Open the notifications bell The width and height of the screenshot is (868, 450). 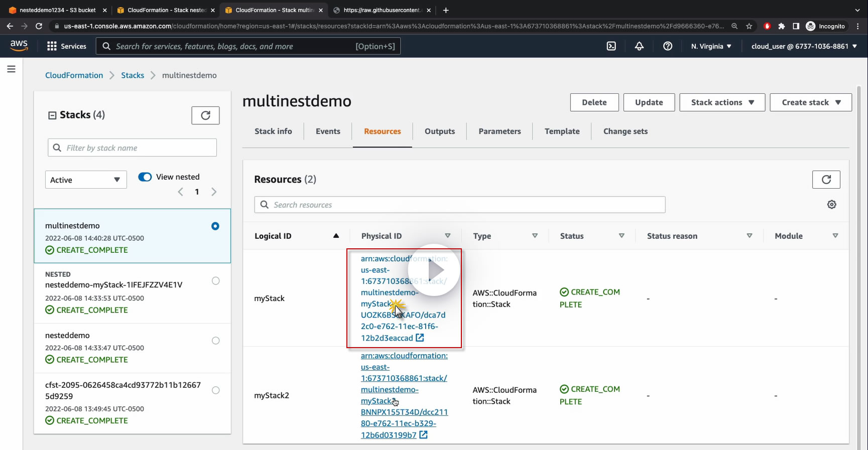pyautogui.click(x=639, y=46)
